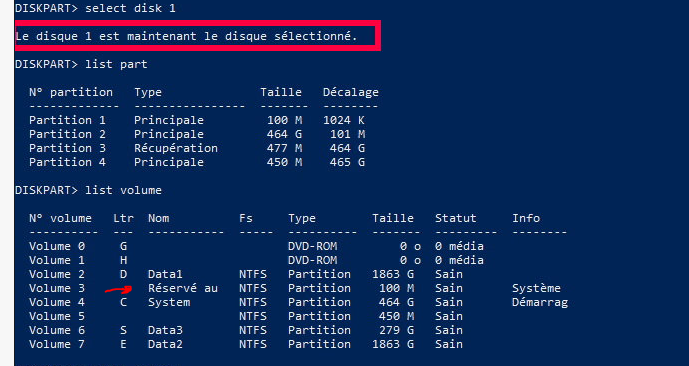The height and width of the screenshot is (366, 689).
Task: Click the red arrow annotation near Volume 3
Action: pyautogui.click(x=119, y=289)
